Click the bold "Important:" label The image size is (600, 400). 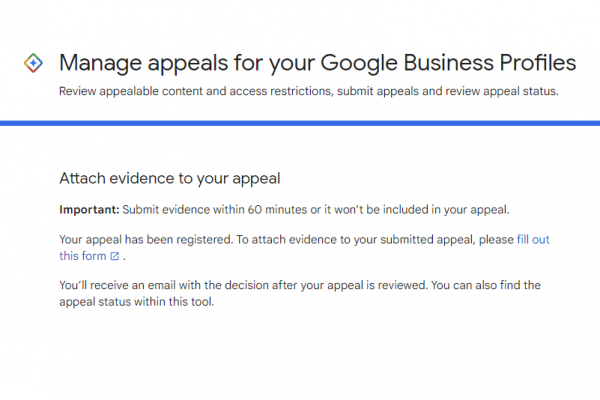[x=89, y=209]
